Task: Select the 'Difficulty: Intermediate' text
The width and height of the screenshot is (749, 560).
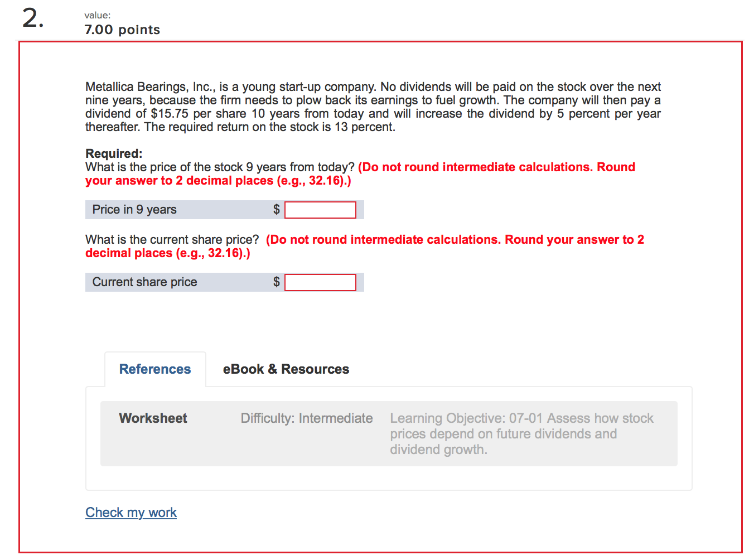Action: click(307, 418)
